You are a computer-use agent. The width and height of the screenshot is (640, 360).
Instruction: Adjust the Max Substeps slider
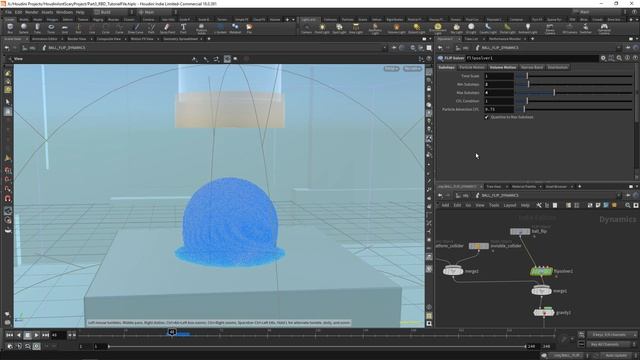click(573, 93)
